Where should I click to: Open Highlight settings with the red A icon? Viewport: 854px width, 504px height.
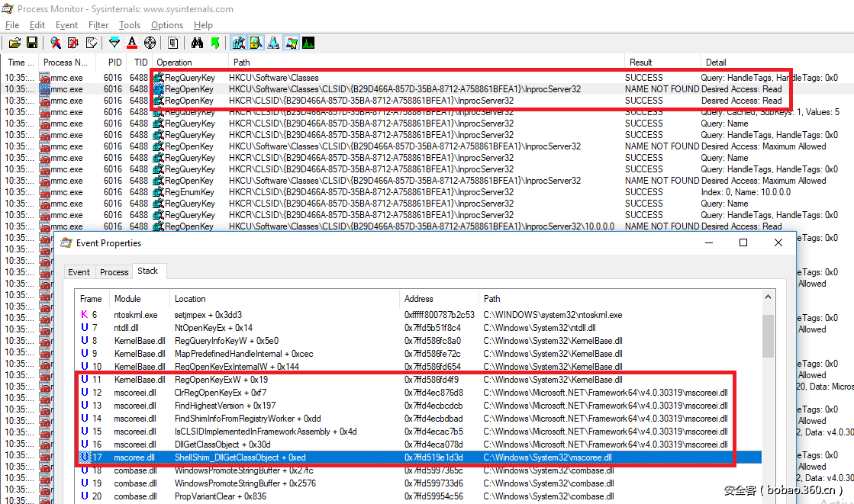(132, 43)
